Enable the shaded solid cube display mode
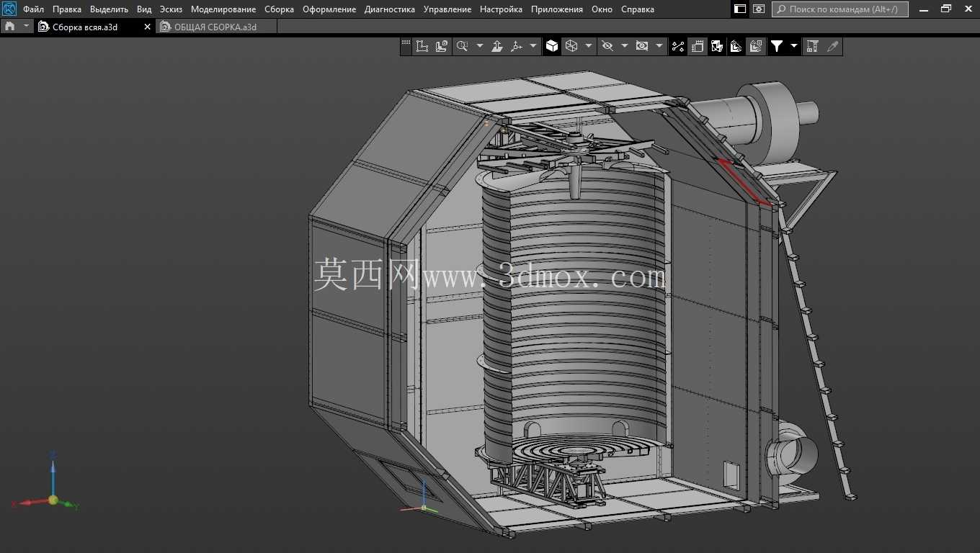This screenshot has height=553, width=980. (x=552, y=46)
